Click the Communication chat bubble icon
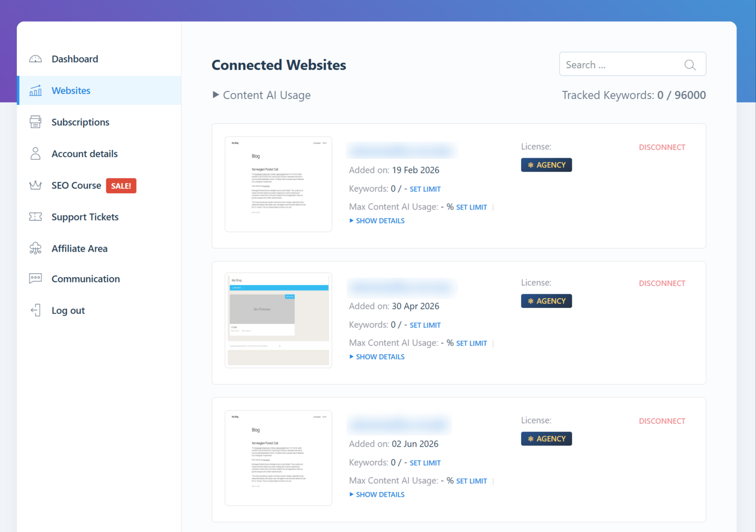Screen dimensions: 756x532 [x=36, y=279]
